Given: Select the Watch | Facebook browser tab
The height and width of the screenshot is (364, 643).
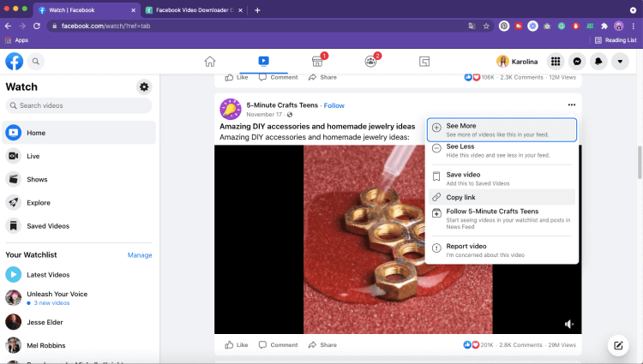Looking at the screenshot, I should point(86,10).
